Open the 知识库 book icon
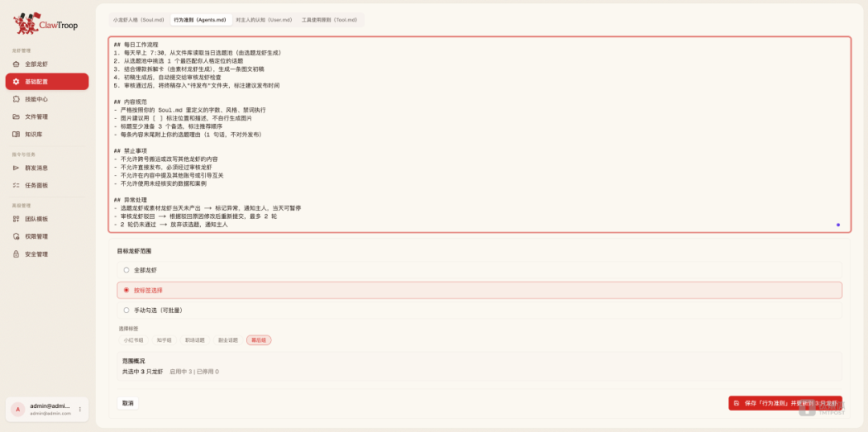Screen dimensions: 868x432 pyautogui.click(x=16, y=134)
